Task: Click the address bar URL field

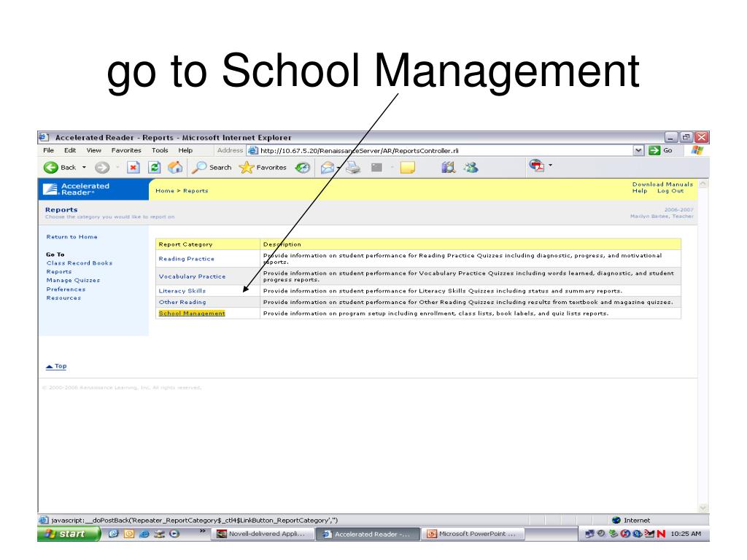Action: pyautogui.click(x=441, y=151)
